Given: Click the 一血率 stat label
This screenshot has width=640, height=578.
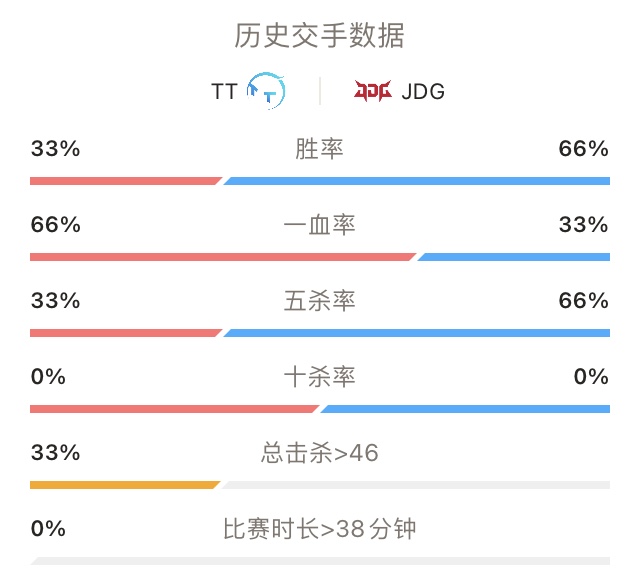Looking at the screenshot, I should point(320,225).
